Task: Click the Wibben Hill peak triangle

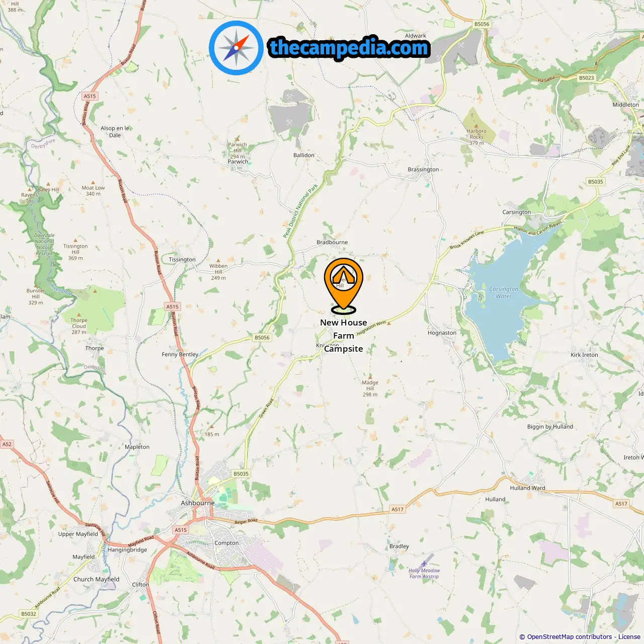Action: 218,260
